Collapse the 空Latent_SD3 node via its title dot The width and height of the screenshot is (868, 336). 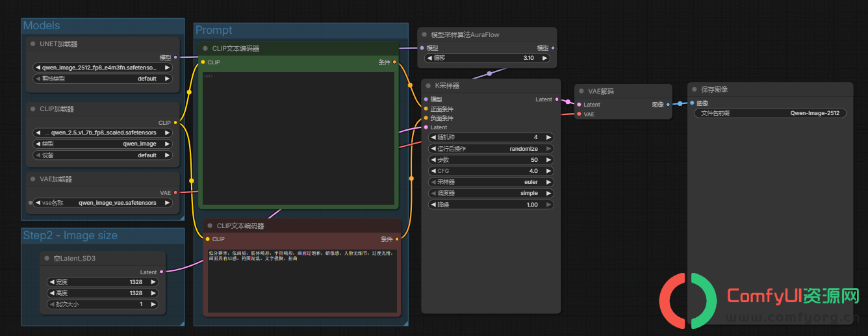click(x=47, y=259)
